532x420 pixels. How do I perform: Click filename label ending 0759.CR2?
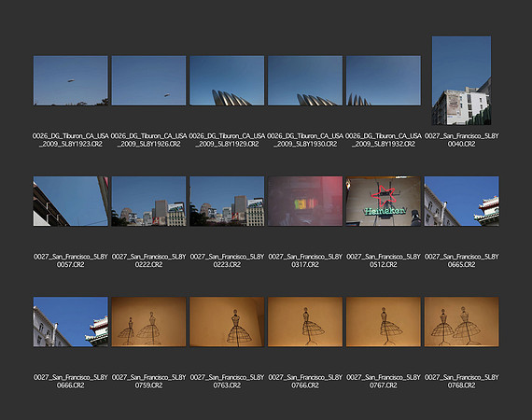pos(148,382)
